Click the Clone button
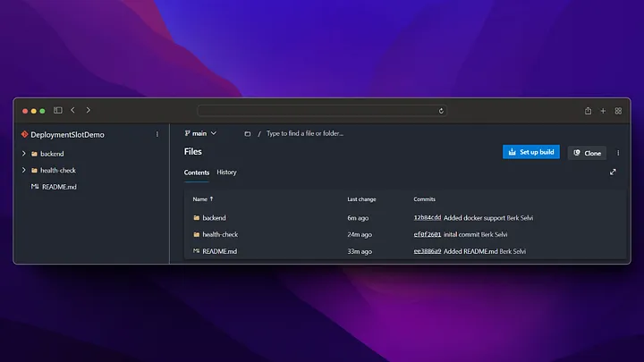The width and height of the screenshot is (644, 362). click(587, 153)
